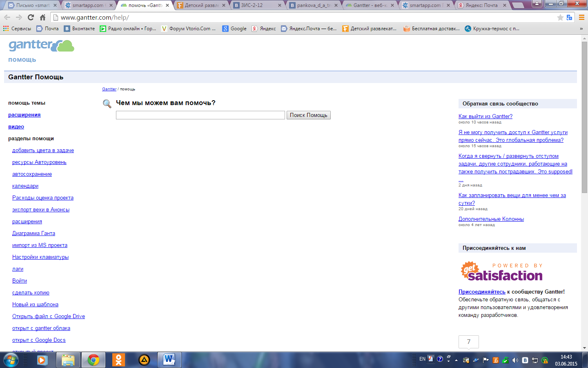Open the Войти link
588x368 pixels.
coord(20,281)
